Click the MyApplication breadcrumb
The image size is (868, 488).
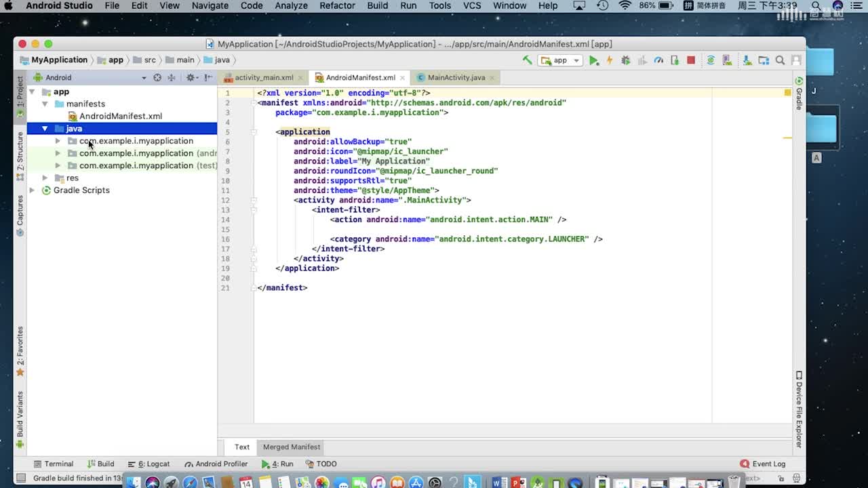point(54,60)
